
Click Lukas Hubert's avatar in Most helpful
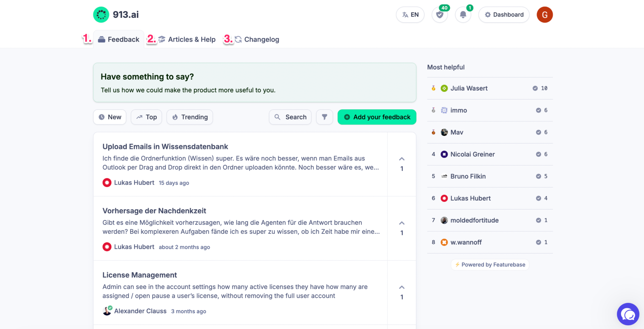tap(444, 198)
